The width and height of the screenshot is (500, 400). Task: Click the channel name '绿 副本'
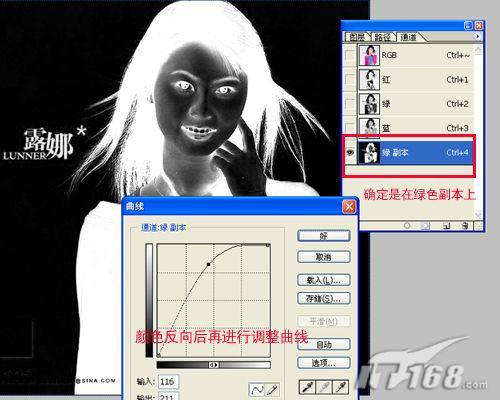point(395,152)
